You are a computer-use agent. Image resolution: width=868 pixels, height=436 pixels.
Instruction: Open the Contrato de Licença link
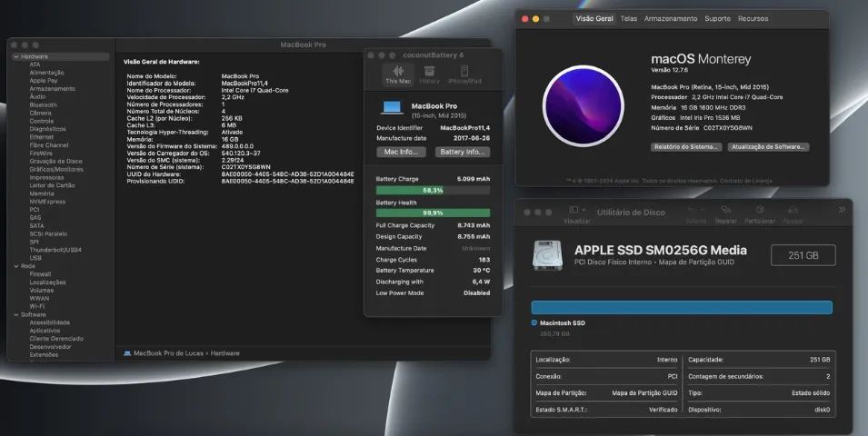pyautogui.click(x=748, y=181)
